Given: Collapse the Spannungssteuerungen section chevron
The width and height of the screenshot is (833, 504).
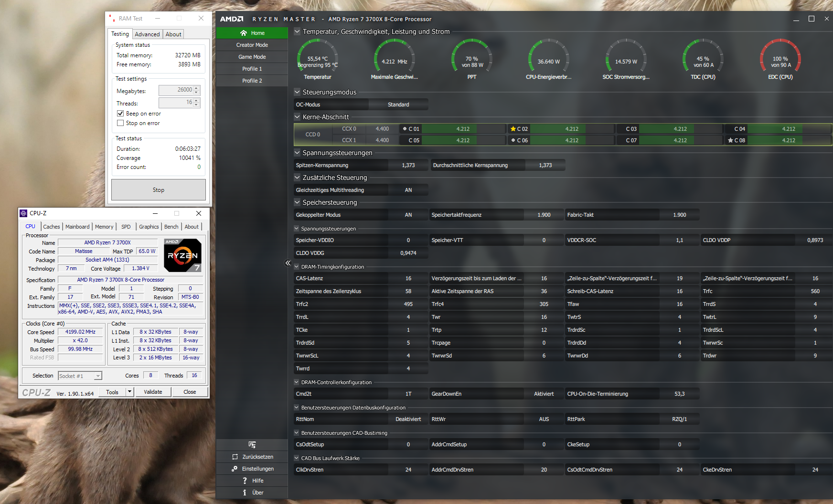Looking at the screenshot, I should click(297, 153).
